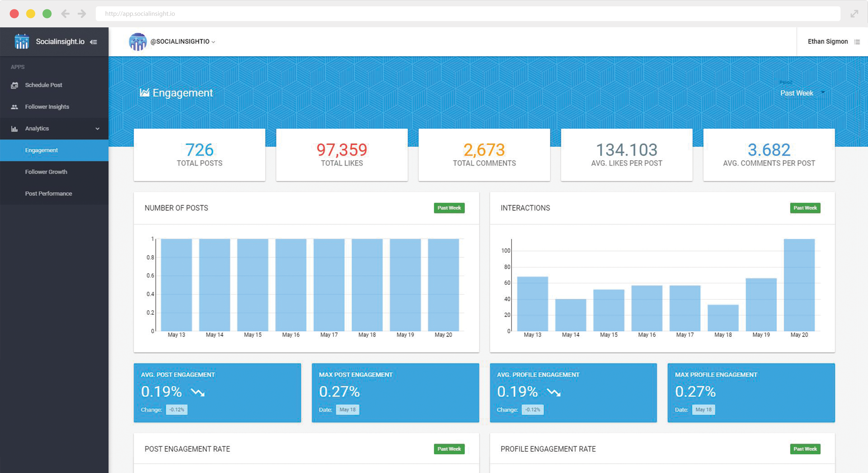This screenshot has width=868, height=473.
Task: Select Engagement in the sidebar
Action: point(41,150)
